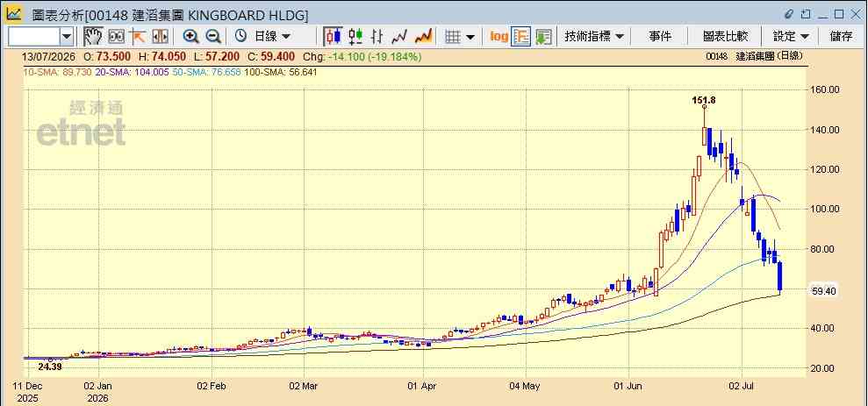Viewport: 868px width, 406px height.
Task: Click the stock code input field
Action: pyautogui.click(x=33, y=37)
